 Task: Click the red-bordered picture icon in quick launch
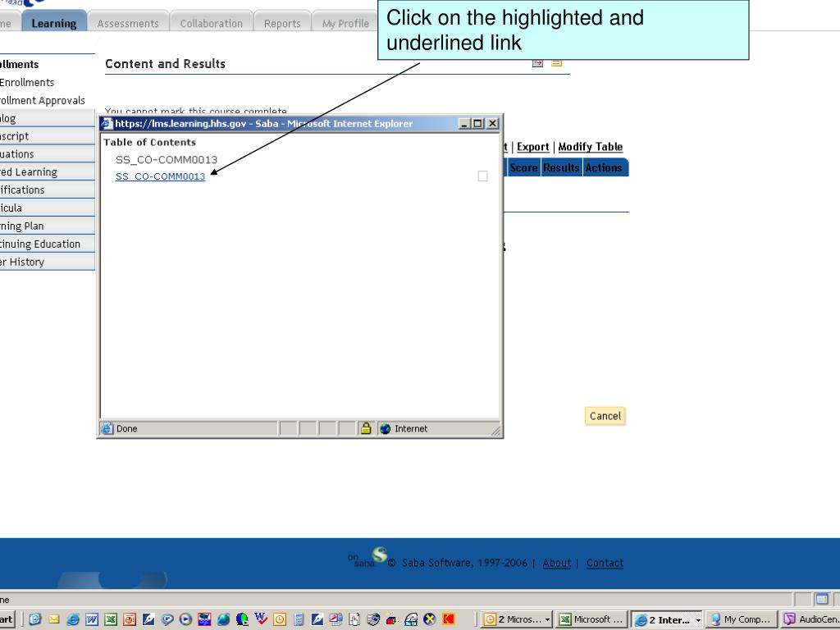[204, 619]
